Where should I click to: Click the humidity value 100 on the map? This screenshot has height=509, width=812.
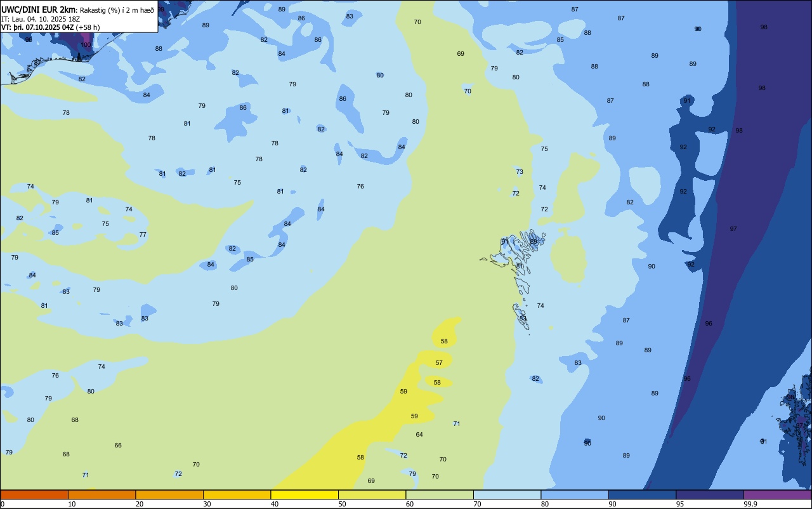86,45
